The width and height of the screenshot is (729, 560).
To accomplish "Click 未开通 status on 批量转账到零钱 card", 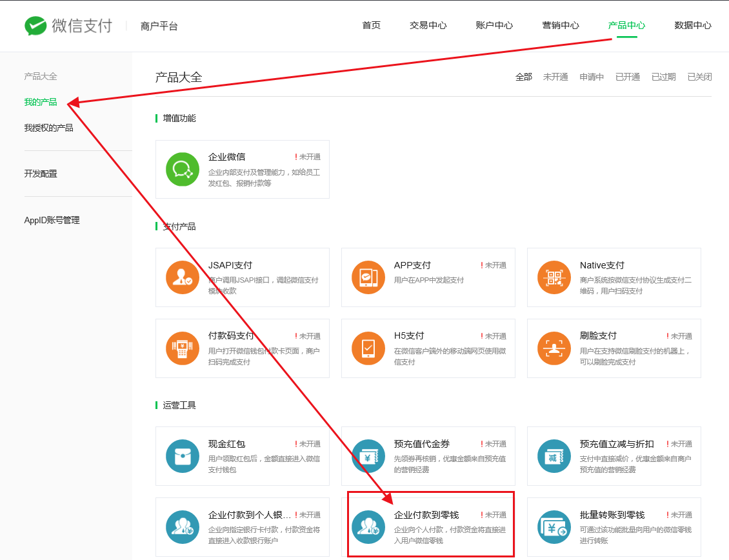I will click(x=679, y=515).
